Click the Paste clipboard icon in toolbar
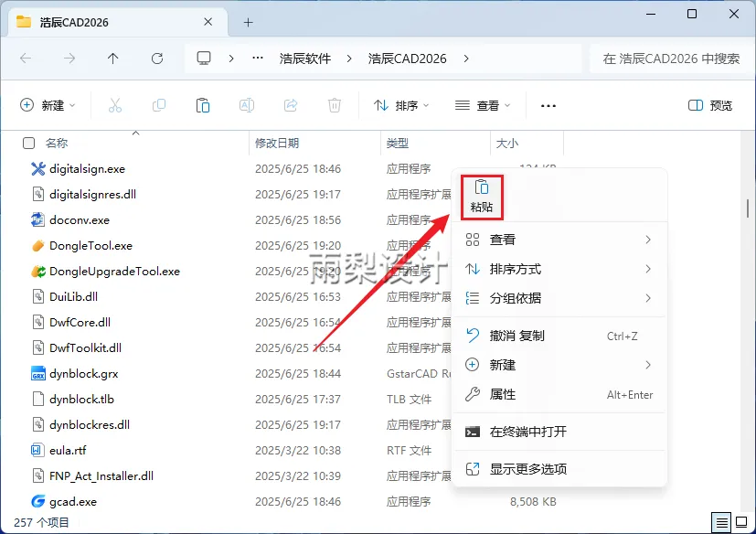 203,105
